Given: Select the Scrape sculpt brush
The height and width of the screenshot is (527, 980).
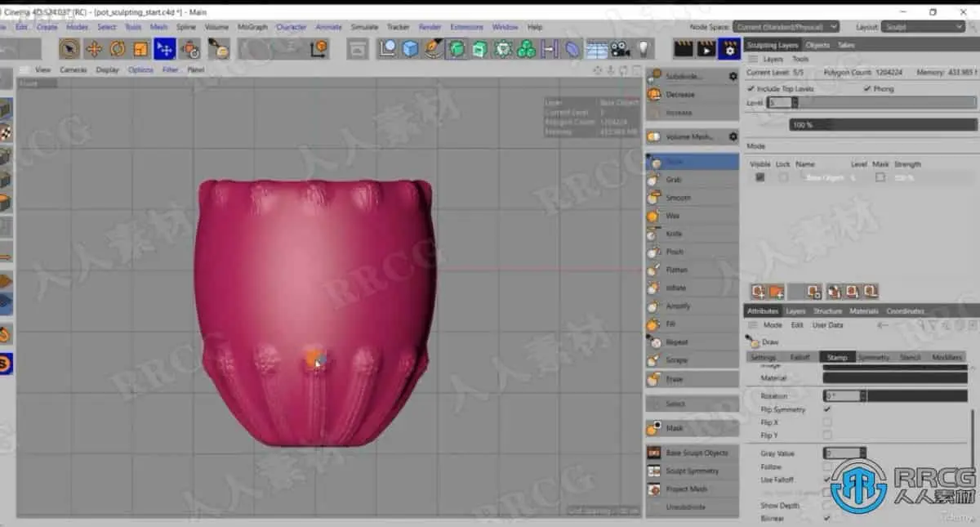Looking at the screenshot, I should click(x=692, y=360).
